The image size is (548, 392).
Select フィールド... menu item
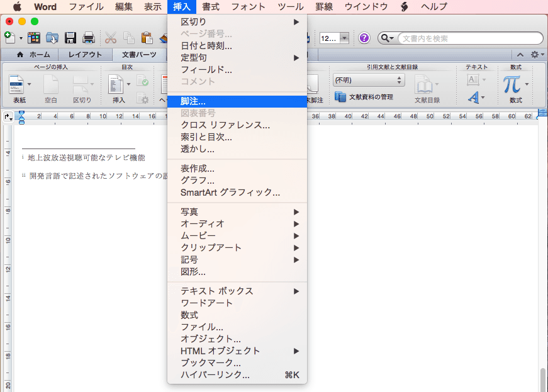(x=237, y=69)
